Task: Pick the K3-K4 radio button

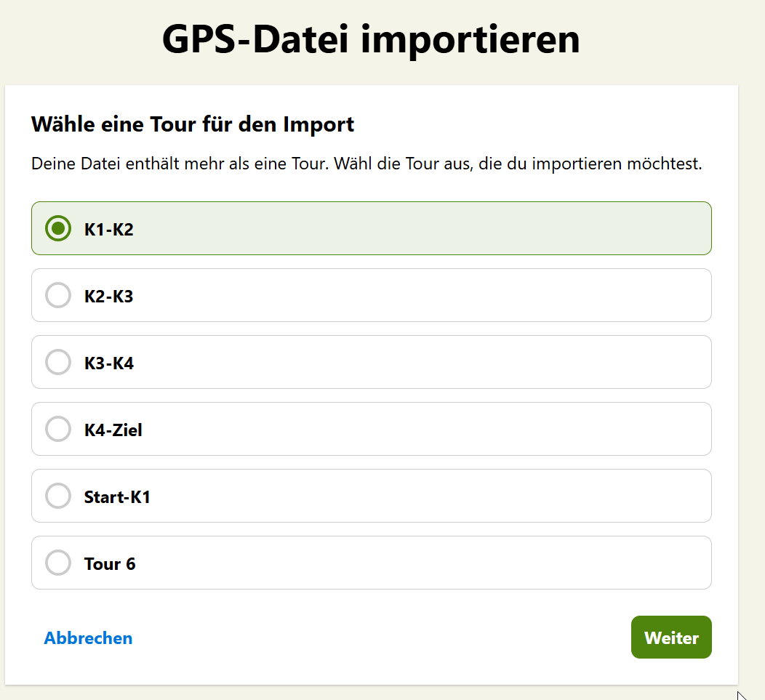Action: tap(58, 362)
